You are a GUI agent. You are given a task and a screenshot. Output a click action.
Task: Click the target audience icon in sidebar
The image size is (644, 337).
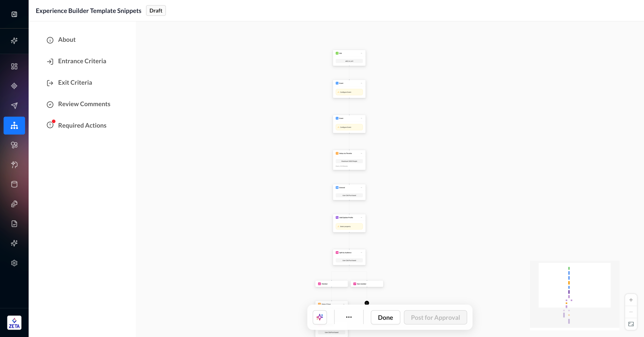coord(14,86)
